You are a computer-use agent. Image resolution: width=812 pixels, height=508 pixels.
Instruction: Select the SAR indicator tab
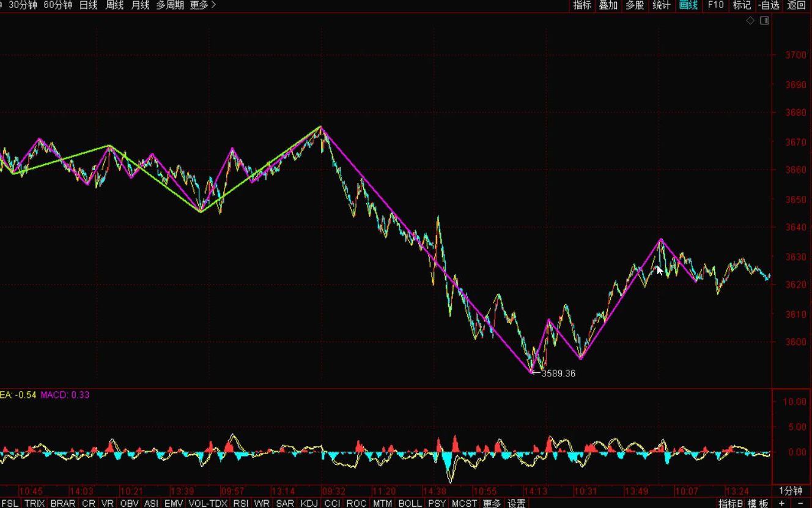tap(285, 503)
